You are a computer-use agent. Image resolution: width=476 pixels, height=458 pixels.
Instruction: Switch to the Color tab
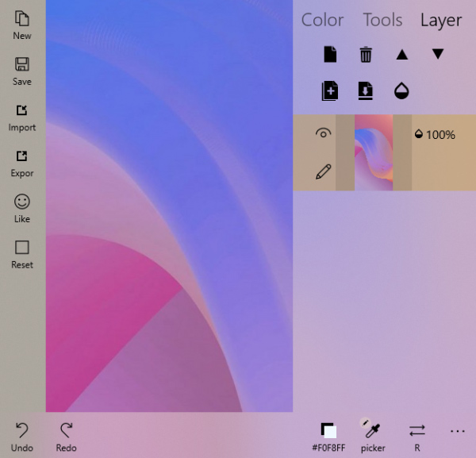[x=322, y=20]
